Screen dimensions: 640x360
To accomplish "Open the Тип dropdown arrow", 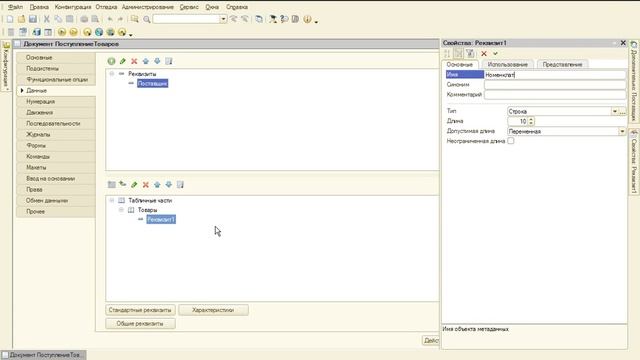I will (x=615, y=111).
